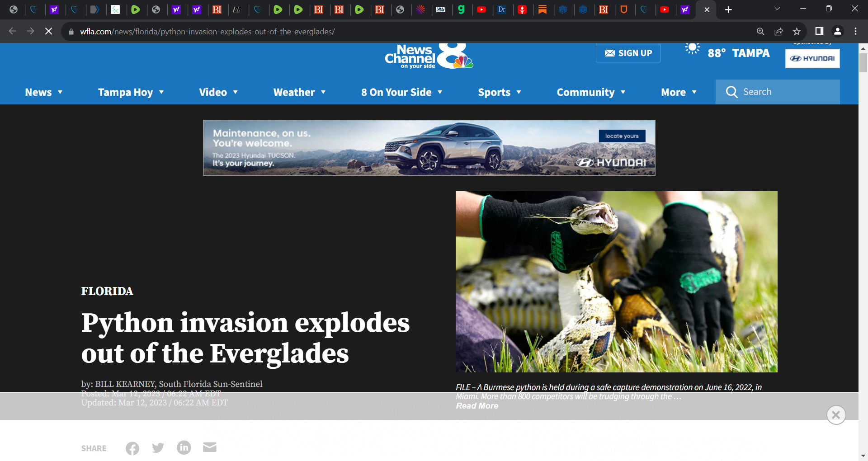The height and width of the screenshot is (461, 868).
Task: Click the Python invasion headline
Action: 245,338
